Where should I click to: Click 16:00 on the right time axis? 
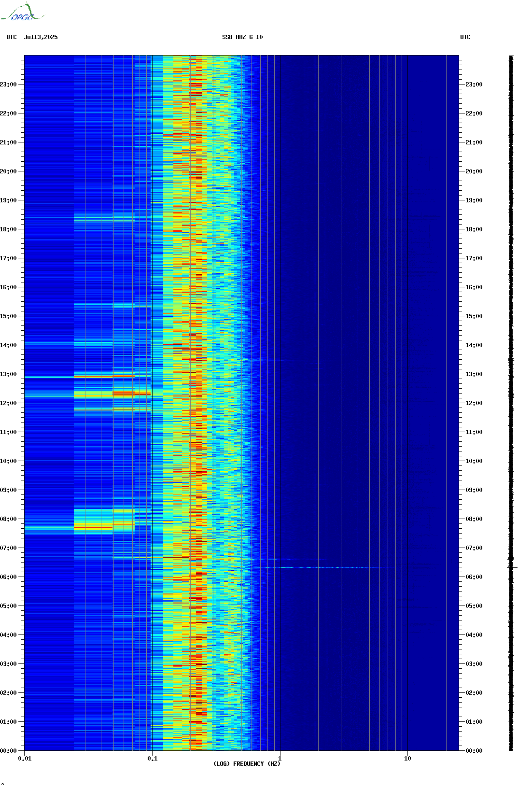click(474, 287)
